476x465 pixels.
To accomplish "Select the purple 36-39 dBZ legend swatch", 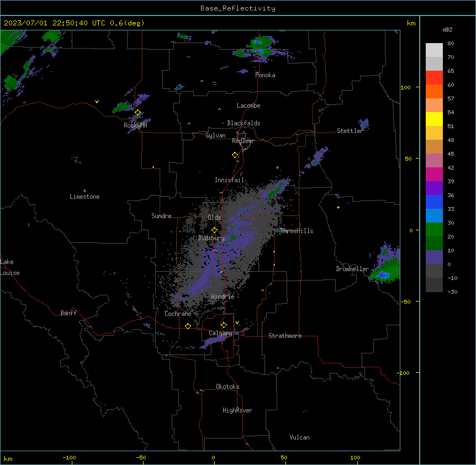I will pyautogui.click(x=434, y=188).
